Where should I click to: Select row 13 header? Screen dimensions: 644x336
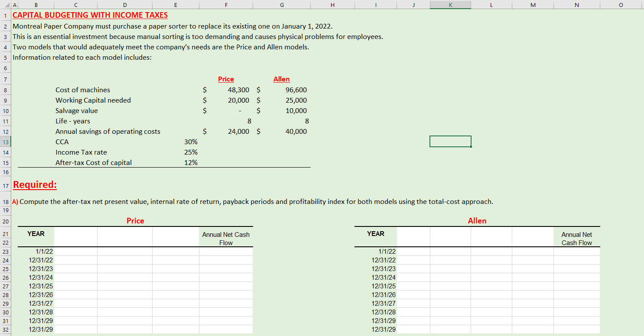pyautogui.click(x=5, y=142)
